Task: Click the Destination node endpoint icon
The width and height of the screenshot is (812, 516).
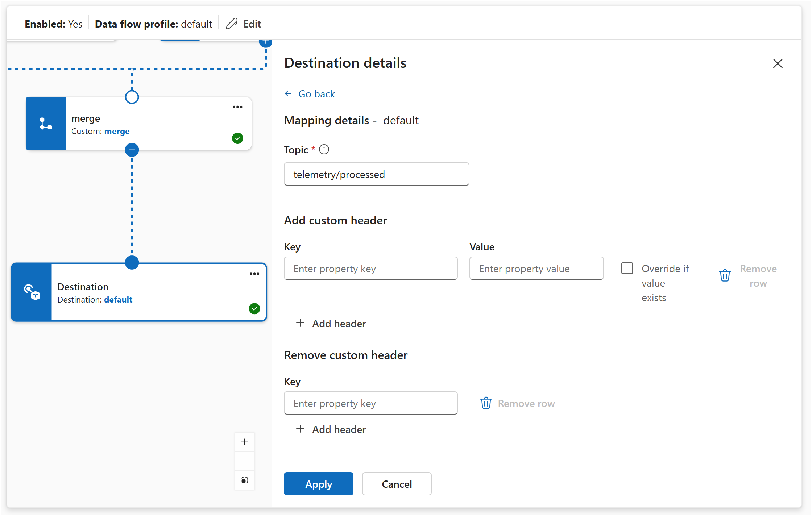Action: tap(32, 292)
